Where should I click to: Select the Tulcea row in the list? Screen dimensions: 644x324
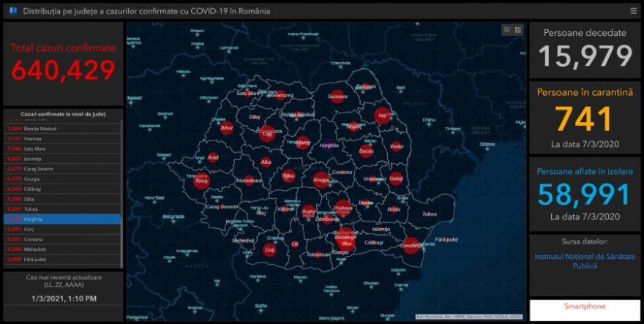[x=62, y=208]
